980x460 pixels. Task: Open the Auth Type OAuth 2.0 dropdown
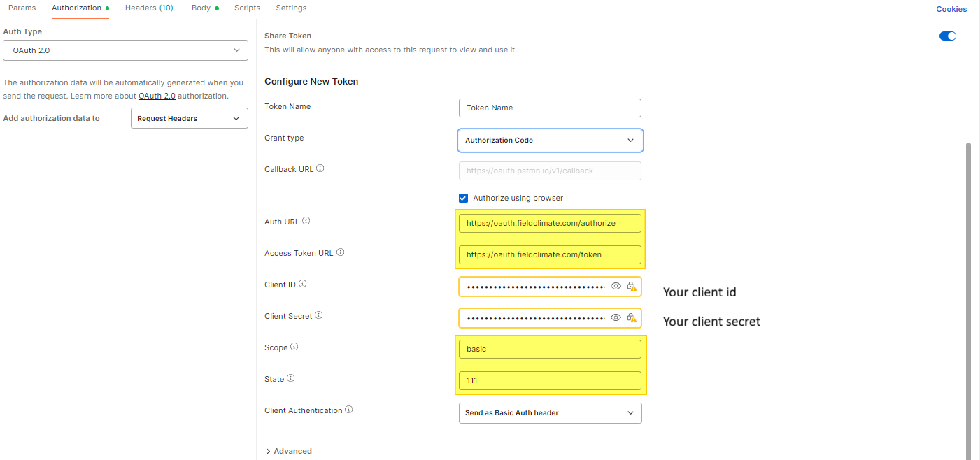click(x=125, y=50)
